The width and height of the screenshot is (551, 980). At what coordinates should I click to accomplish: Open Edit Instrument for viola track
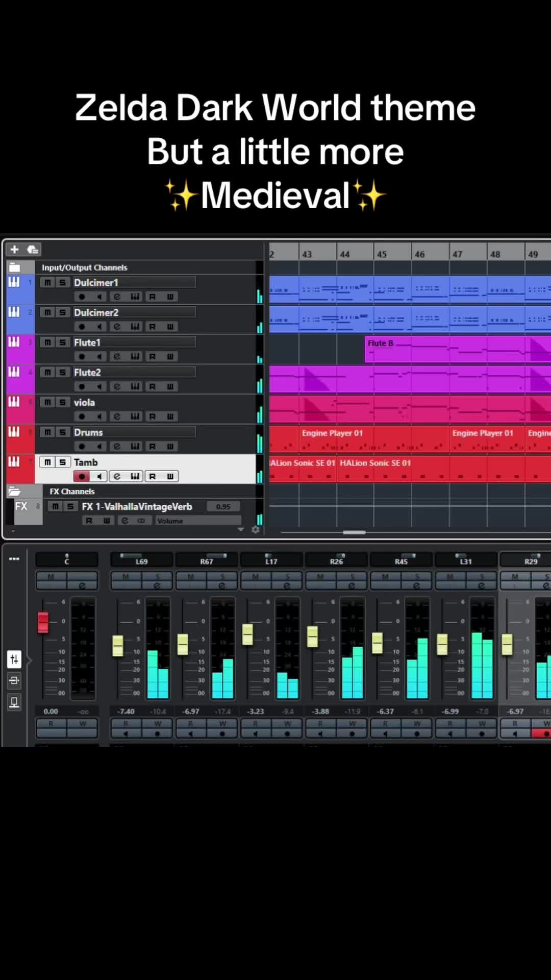click(135, 416)
